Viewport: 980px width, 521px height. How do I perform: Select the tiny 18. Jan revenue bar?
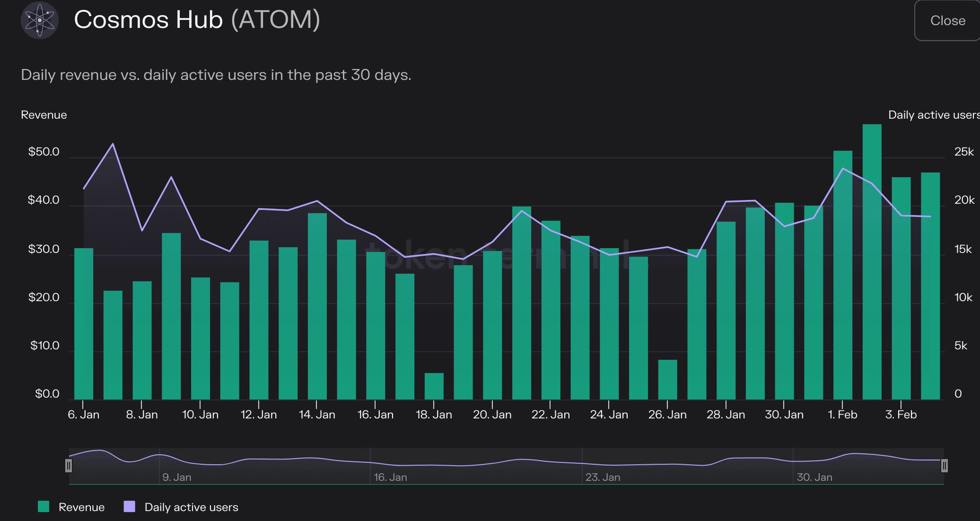click(434, 386)
